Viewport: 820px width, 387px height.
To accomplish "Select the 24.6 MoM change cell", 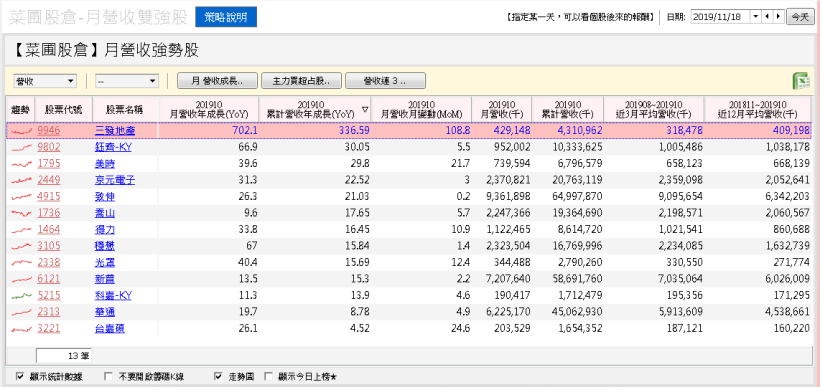I will click(422, 329).
